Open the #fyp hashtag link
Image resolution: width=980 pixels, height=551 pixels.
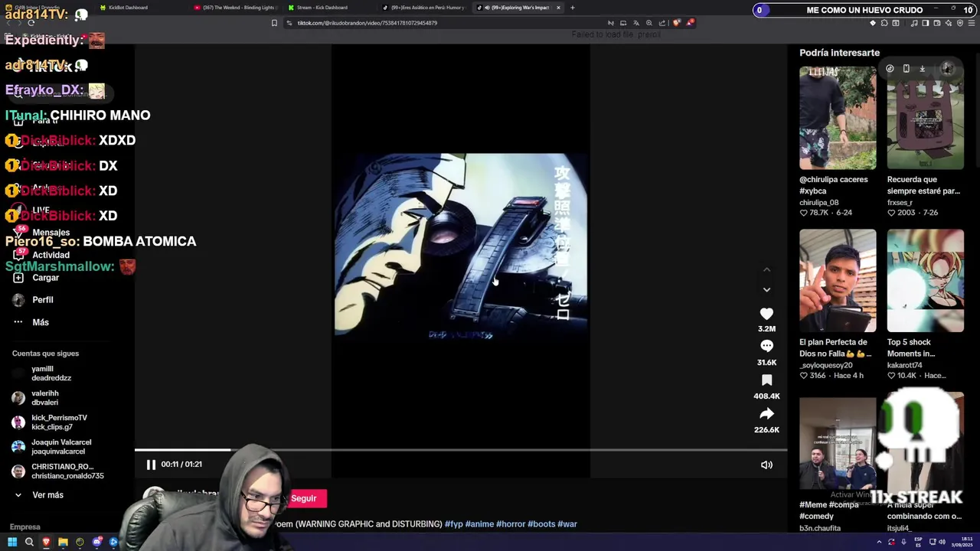pyautogui.click(x=454, y=524)
